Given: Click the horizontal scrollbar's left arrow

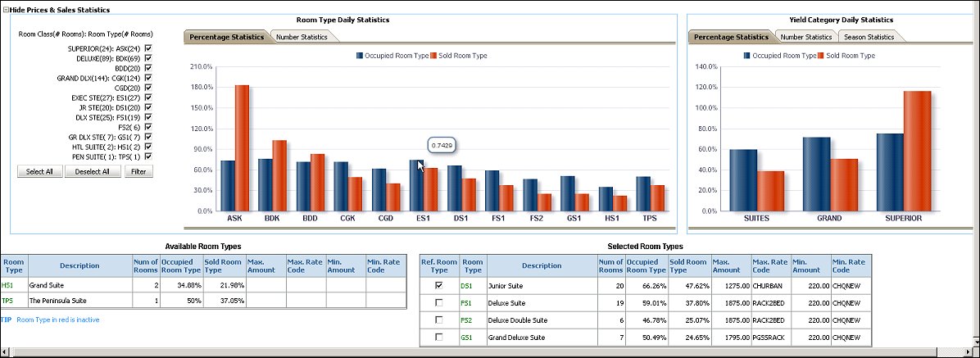Looking at the screenshot, I should coord(5,352).
